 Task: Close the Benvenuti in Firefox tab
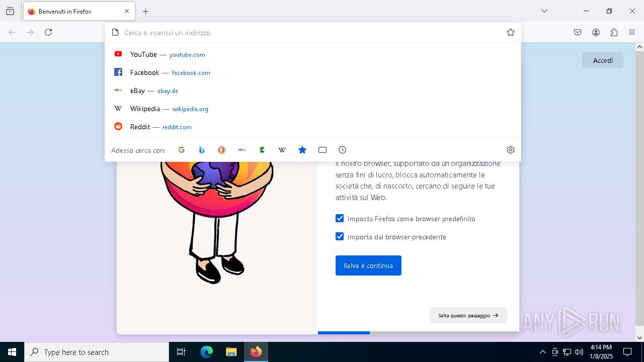click(127, 11)
